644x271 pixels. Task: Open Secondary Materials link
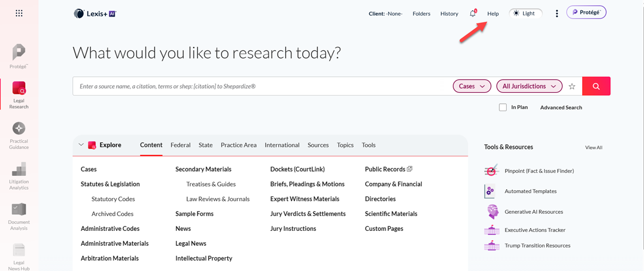(203, 169)
